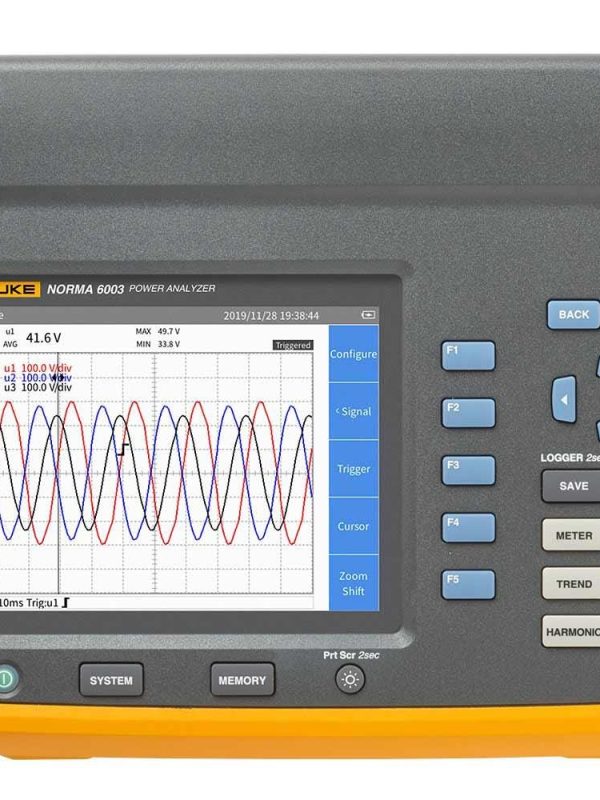600x800 pixels.
Task: Open HARMONICS mode
Action: [571, 632]
